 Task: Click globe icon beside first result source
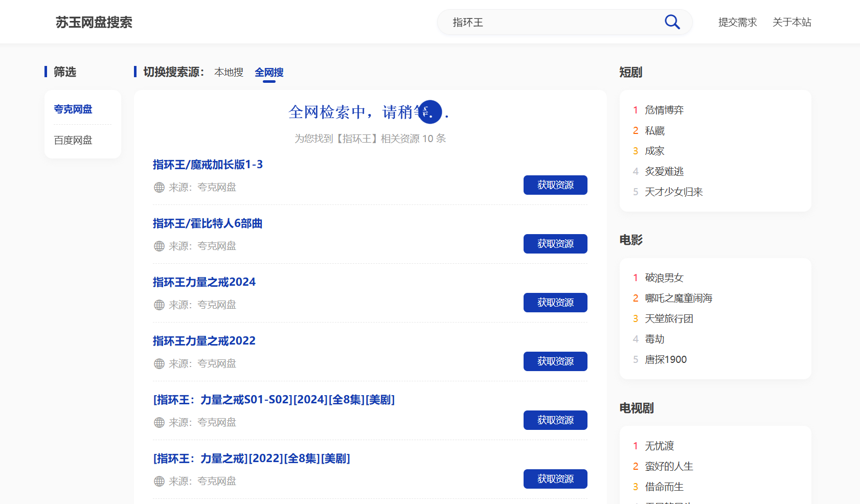click(159, 188)
